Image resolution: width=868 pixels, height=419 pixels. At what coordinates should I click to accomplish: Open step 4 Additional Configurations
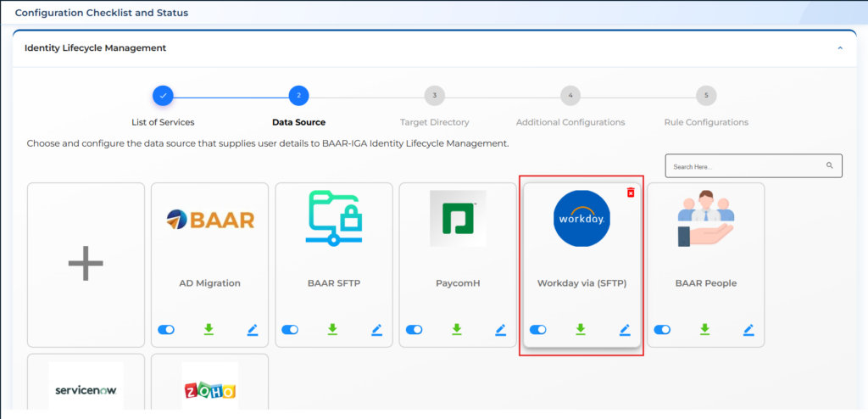click(x=570, y=96)
